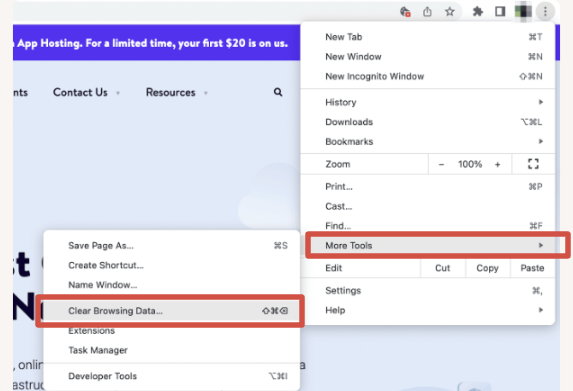The width and height of the screenshot is (573, 391).
Task: Click the 100% zoom level value
Action: click(470, 164)
